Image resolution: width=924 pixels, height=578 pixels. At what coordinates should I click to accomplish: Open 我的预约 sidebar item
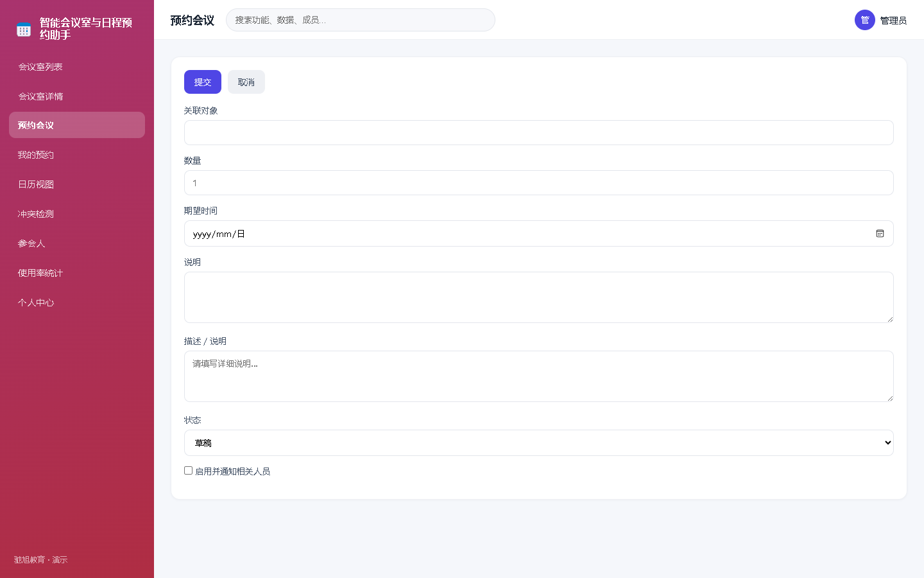(77, 155)
